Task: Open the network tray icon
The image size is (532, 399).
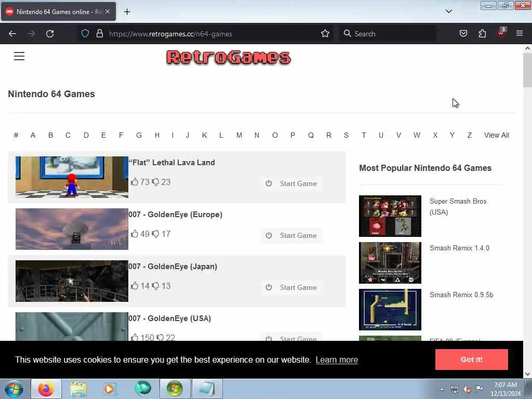Action: click(454, 389)
